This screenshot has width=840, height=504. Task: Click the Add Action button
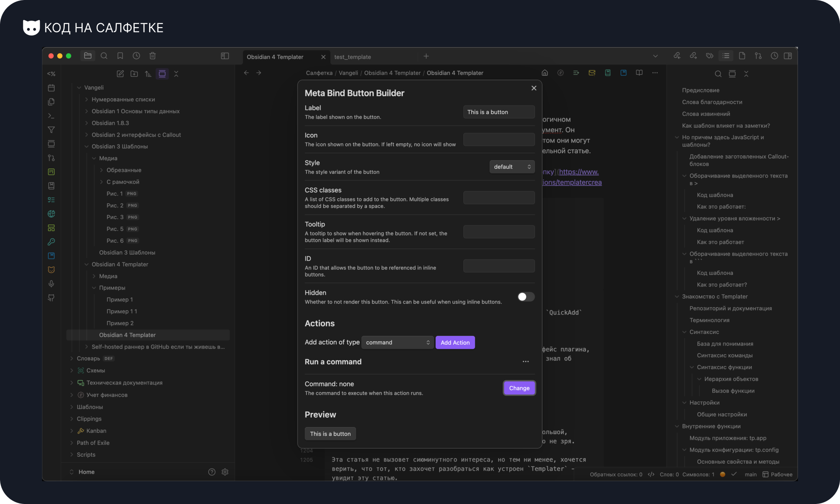455,343
